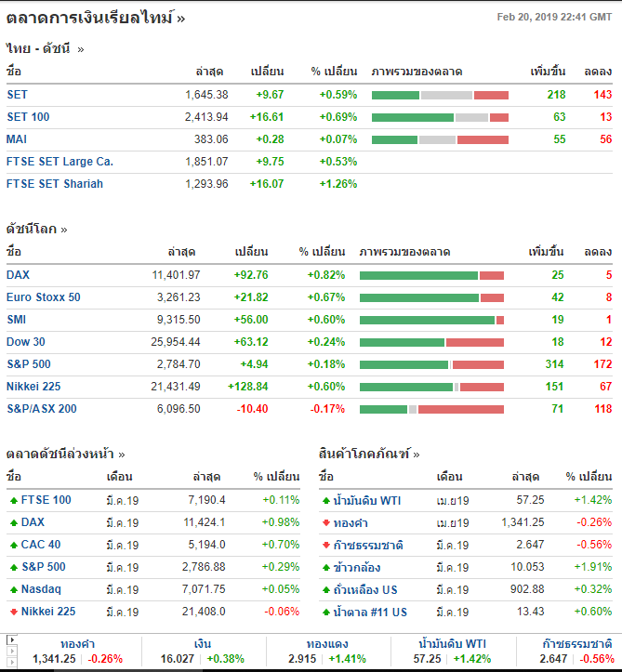This screenshot has width=622, height=672.
Task: Expand the ไทย - ดัชนี section chevron
Action: pyautogui.click(x=81, y=49)
